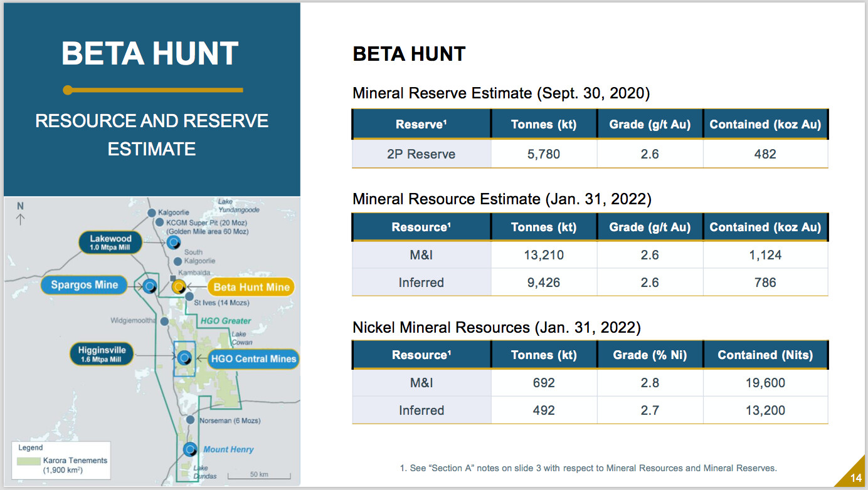Click the Kalgoorlie town dot

tap(152, 213)
